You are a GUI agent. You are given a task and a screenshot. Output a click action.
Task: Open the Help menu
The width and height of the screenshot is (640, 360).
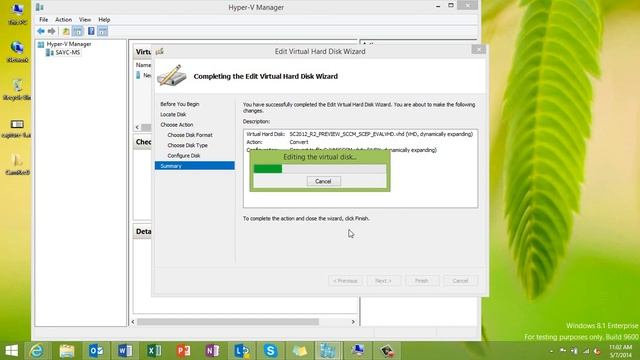click(104, 20)
